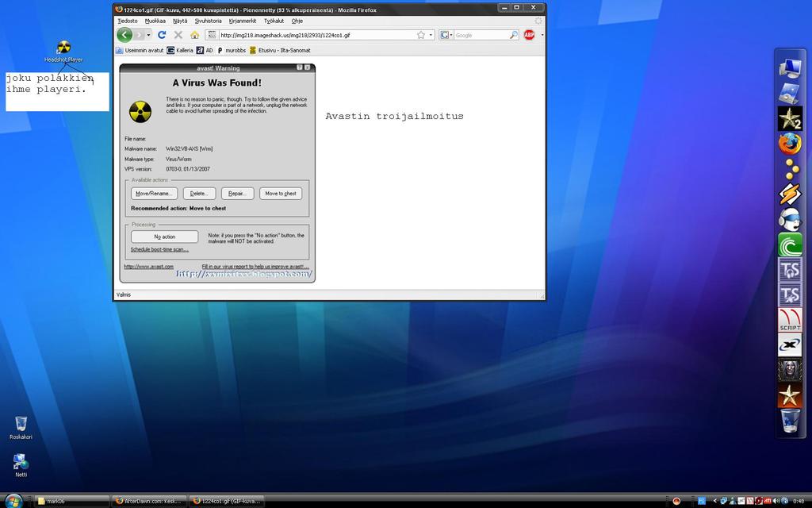Switch to the AfterDawn taskbar window
The image size is (812, 508).
click(148, 501)
